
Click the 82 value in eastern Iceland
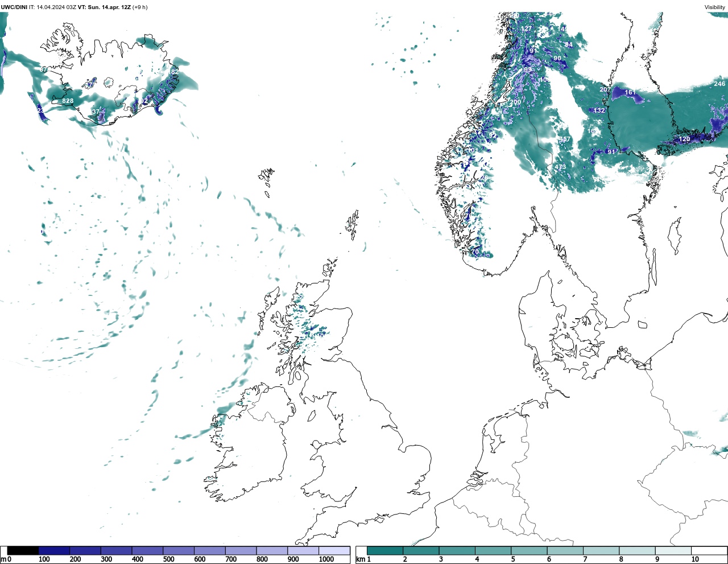point(175,72)
